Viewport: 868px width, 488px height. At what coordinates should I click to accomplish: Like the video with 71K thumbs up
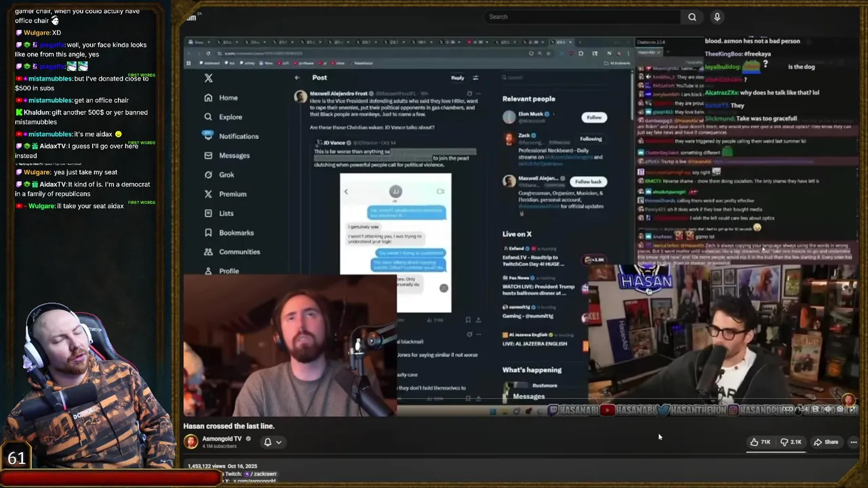pos(760,442)
